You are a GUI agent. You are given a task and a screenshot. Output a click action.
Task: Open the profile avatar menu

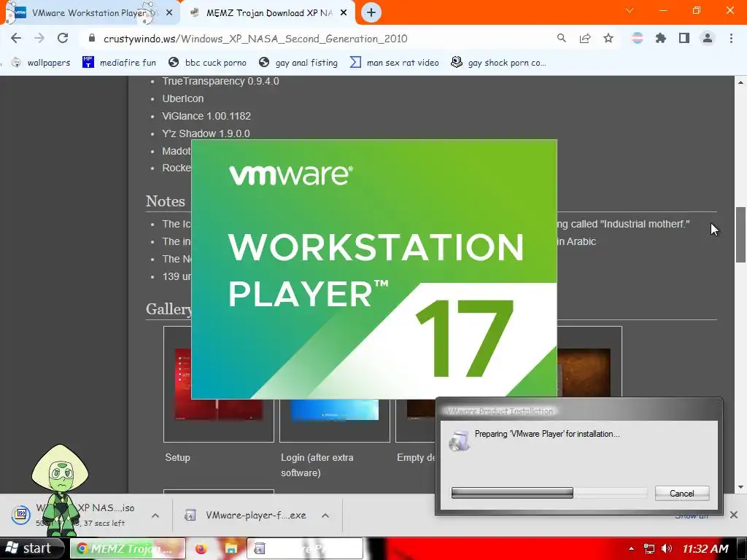pos(708,38)
